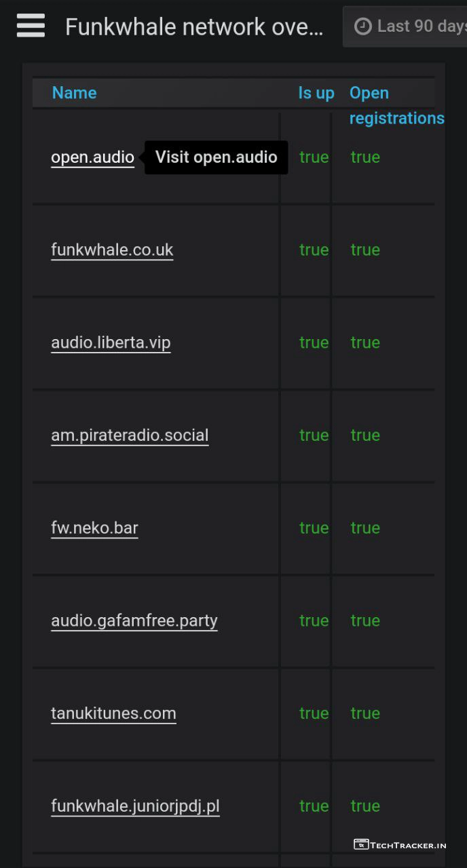Sort table by Name column header

coord(74,93)
